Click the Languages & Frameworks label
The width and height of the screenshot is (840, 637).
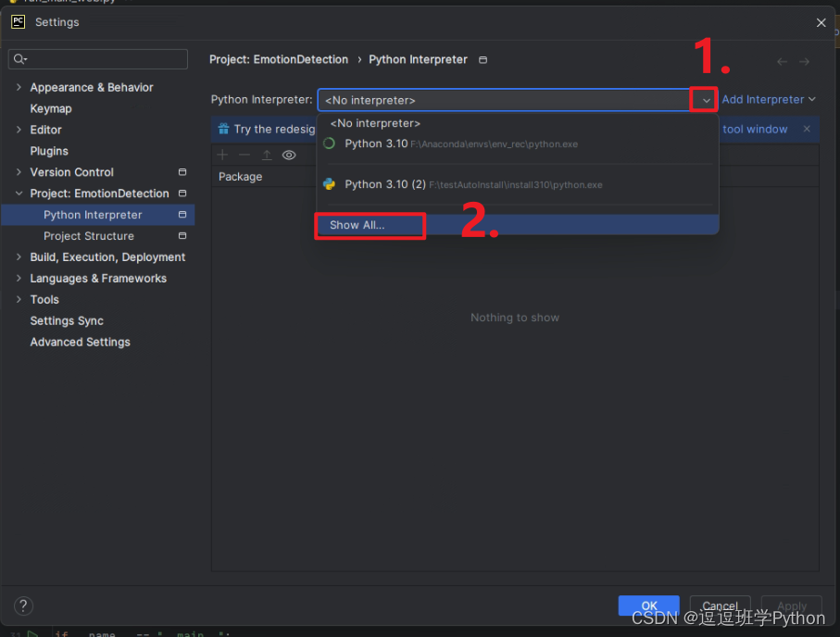(98, 279)
